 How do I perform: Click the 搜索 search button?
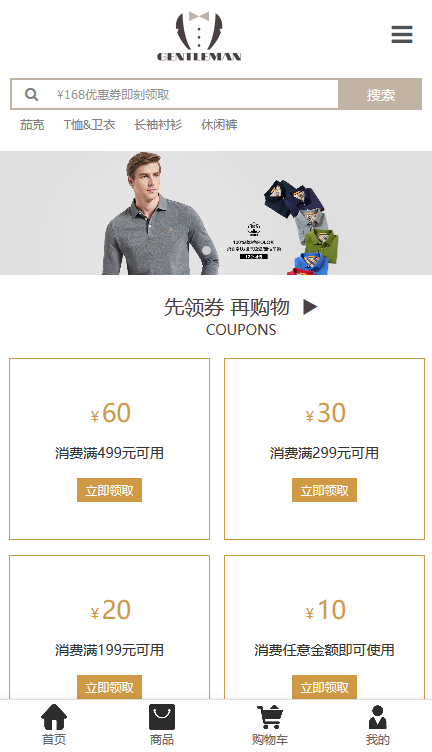pyautogui.click(x=381, y=94)
